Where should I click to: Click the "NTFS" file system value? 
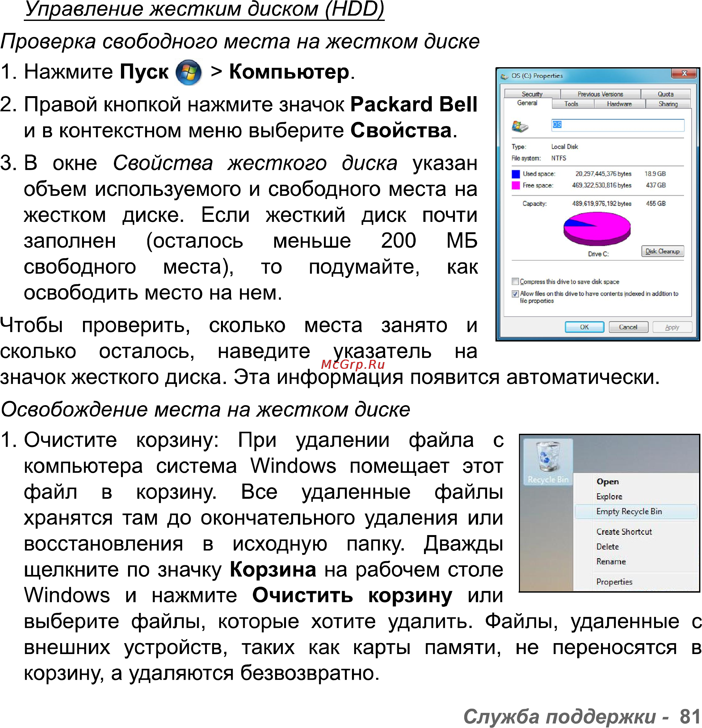coord(559,158)
